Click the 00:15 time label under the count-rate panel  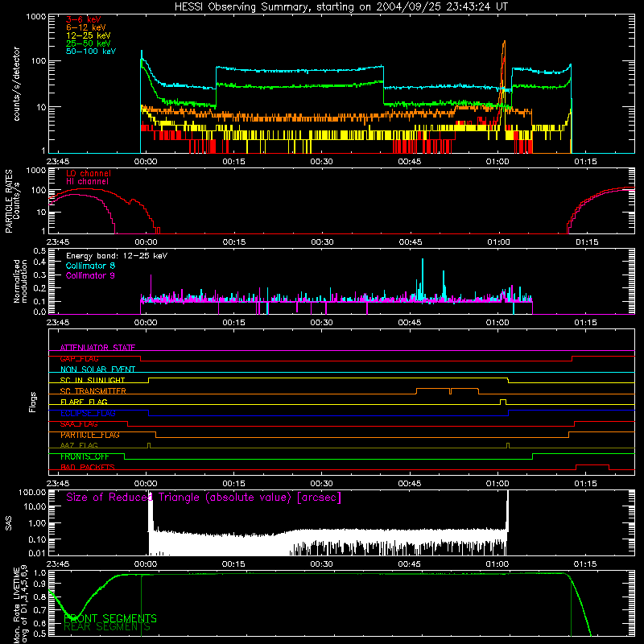[233, 162]
